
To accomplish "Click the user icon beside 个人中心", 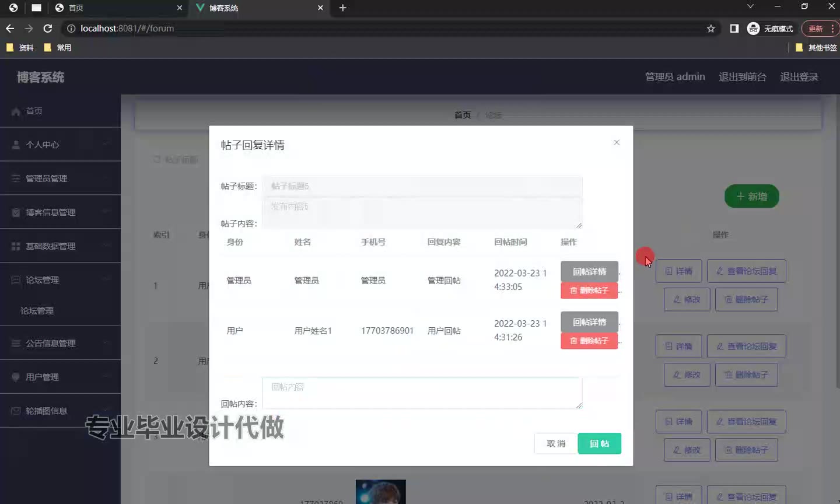I will [16, 145].
